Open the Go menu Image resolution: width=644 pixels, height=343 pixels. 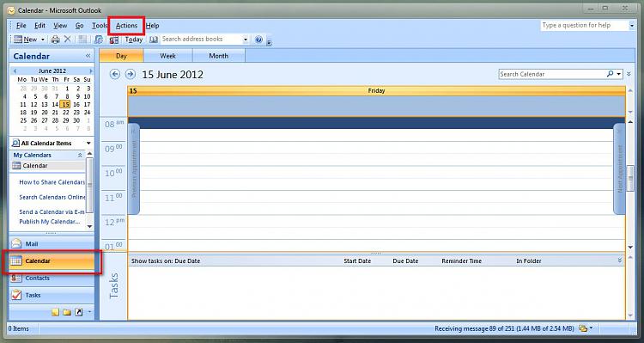click(79, 26)
